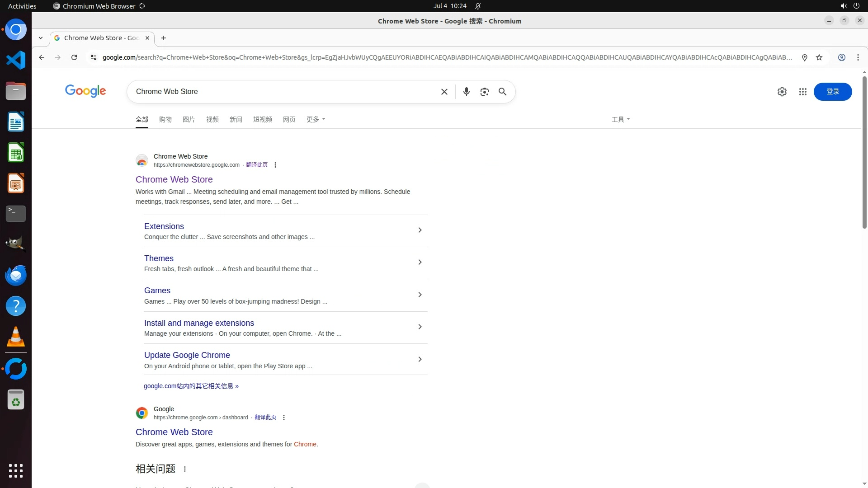The width and height of the screenshot is (868, 488).
Task: Open Google Lens image search
Action: (484, 92)
